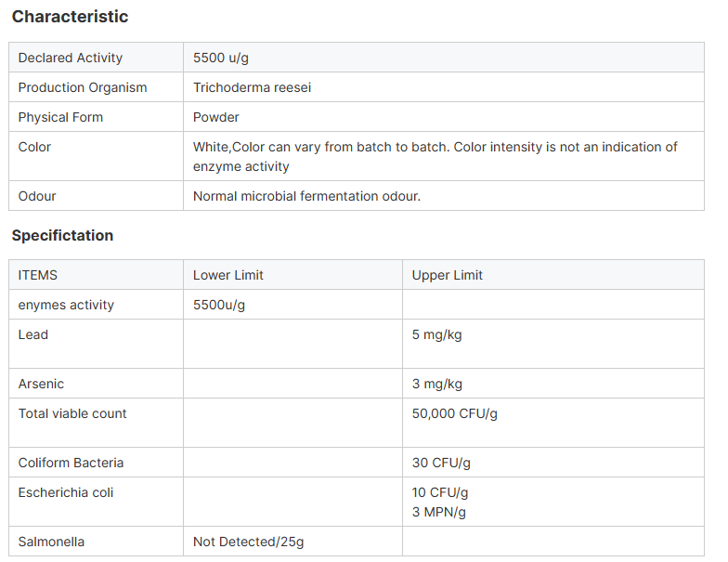Click the Upper Limit column header
The image size is (728, 562).
coord(448,275)
